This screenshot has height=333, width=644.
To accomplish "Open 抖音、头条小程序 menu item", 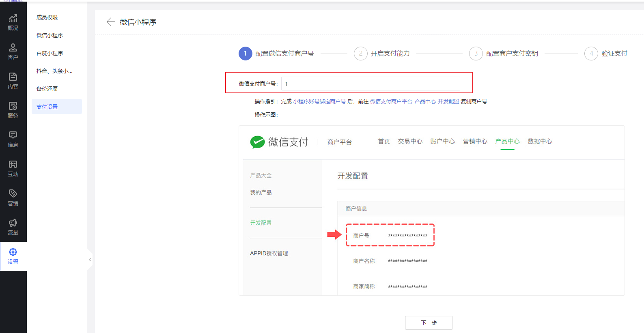I will click(x=54, y=71).
